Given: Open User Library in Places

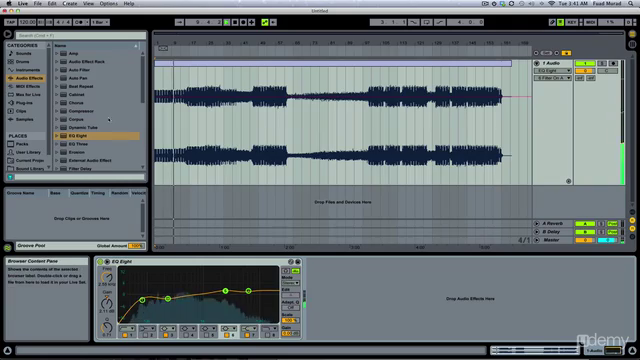Looking at the screenshot, I should pyautogui.click(x=28, y=152).
